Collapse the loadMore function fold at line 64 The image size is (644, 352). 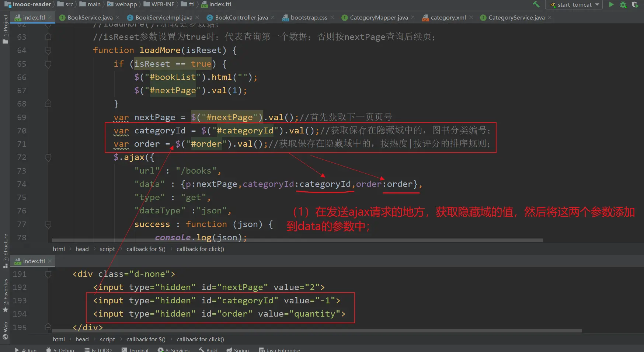pos(48,50)
